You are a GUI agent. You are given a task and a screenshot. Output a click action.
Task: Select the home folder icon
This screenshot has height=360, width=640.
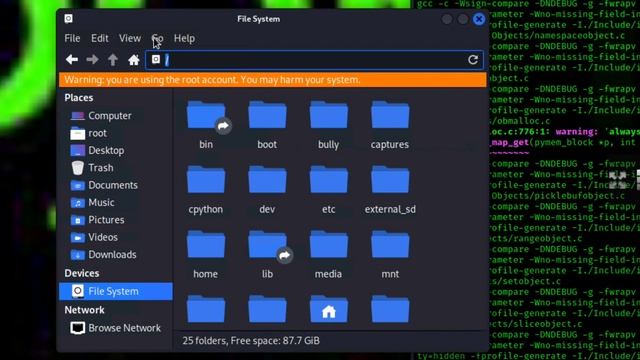206,244
